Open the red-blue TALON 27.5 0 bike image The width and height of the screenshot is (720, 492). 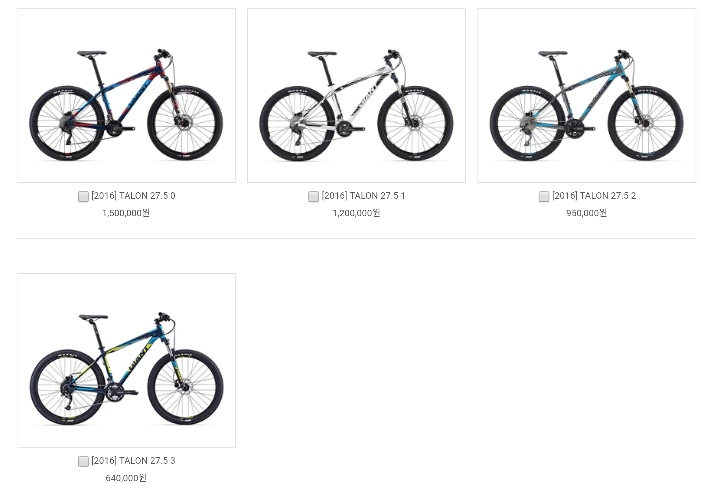point(126,96)
